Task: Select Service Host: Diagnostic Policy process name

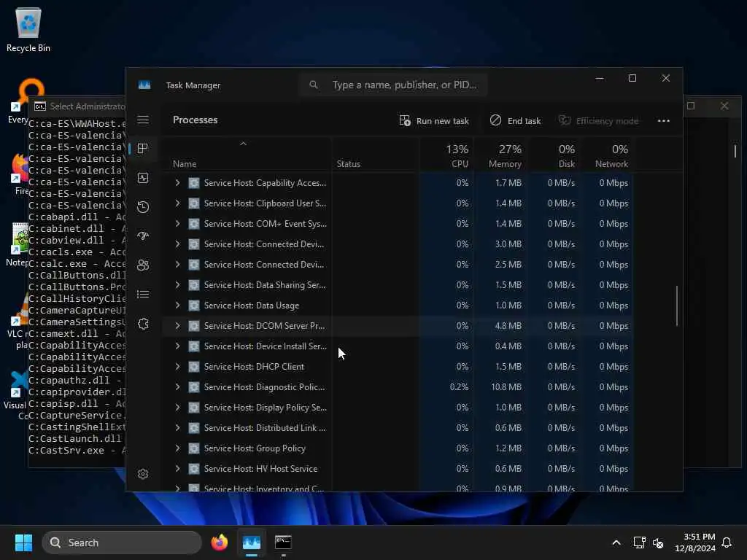Action: 264,387
